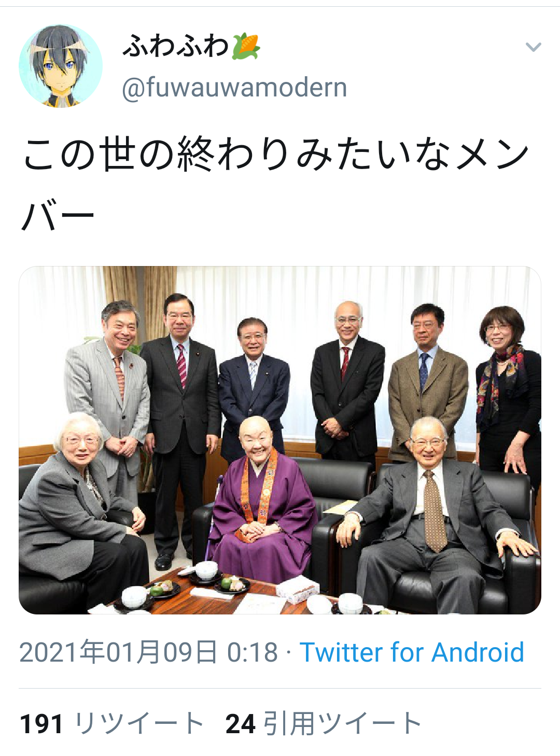Click the corn emoji beside the display name

[x=246, y=46]
